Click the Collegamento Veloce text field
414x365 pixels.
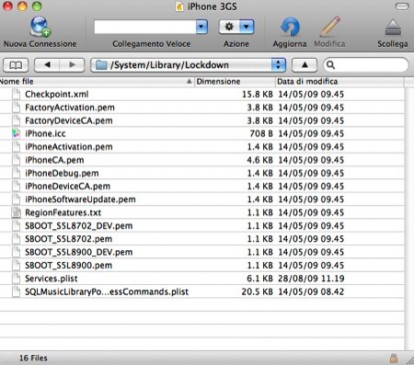pos(145,27)
